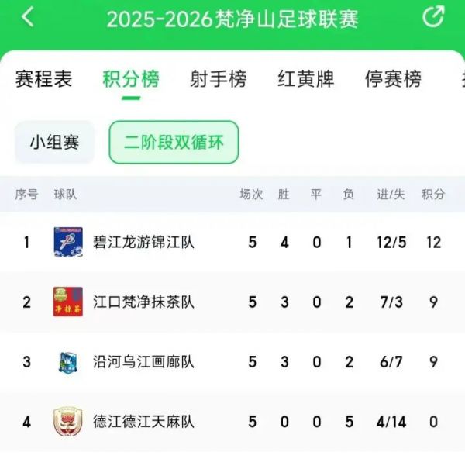The width and height of the screenshot is (465, 476).
Task: Tap the share icon in header
Action: point(433,16)
